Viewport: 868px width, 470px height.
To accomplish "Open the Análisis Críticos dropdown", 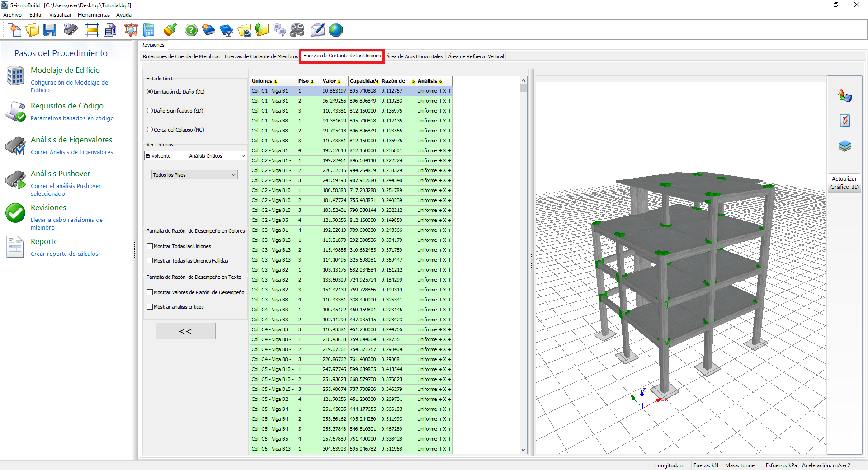I will pyautogui.click(x=243, y=156).
